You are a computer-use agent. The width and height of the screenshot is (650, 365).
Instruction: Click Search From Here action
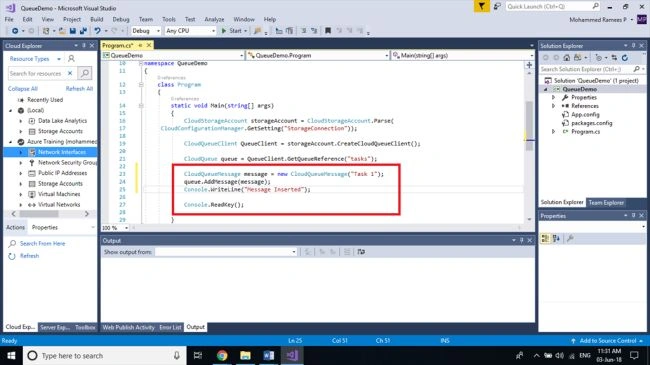42,243
